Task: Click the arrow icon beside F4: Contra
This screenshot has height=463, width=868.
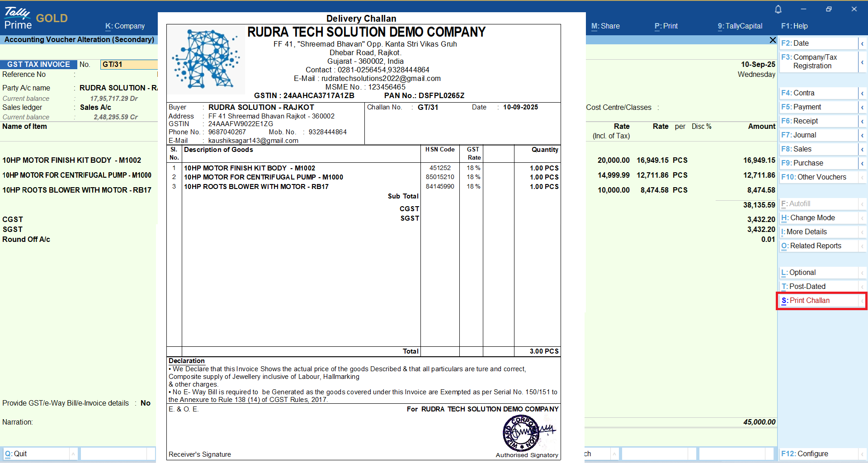Action: 862,93
